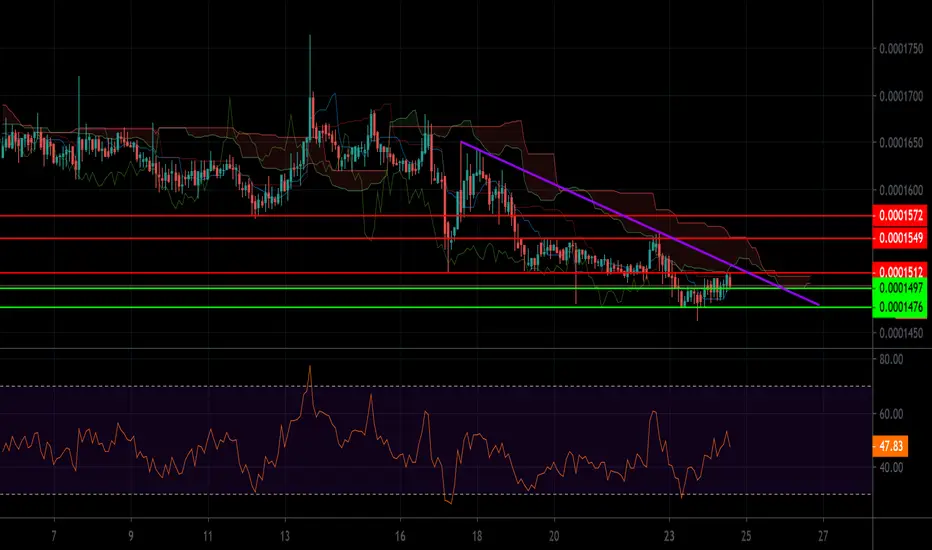The height and width of the screenshot is (550, 932).
Task: Click the 0.0001450 price axis tick
Action: click(x=901, y=333)
